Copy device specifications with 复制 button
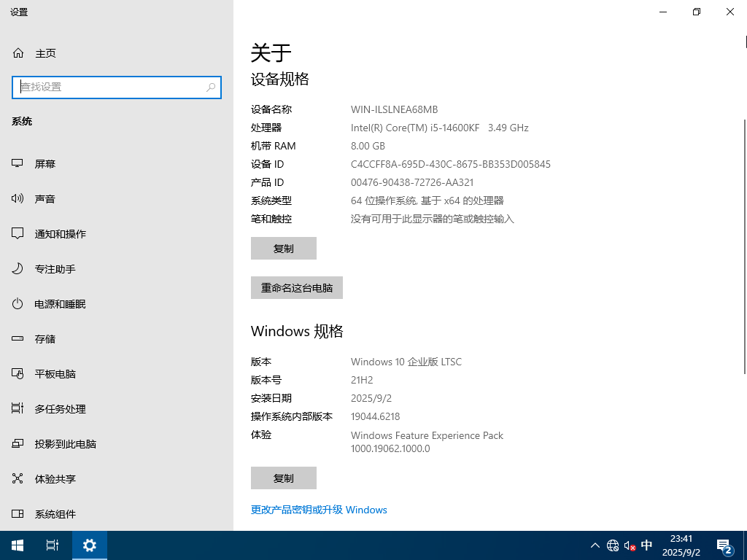This screenshot has width=747, height=560. click(x=283, y=249)
